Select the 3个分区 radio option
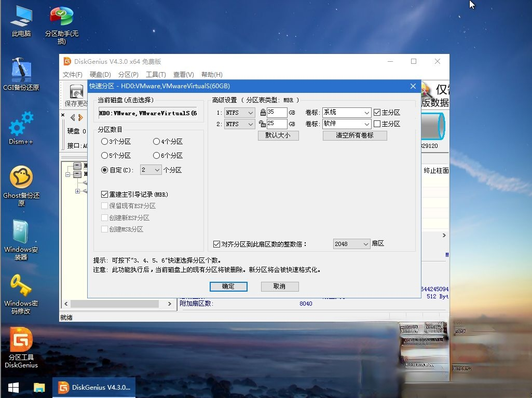Screen dimensions: 532x398 click(116, 142)
